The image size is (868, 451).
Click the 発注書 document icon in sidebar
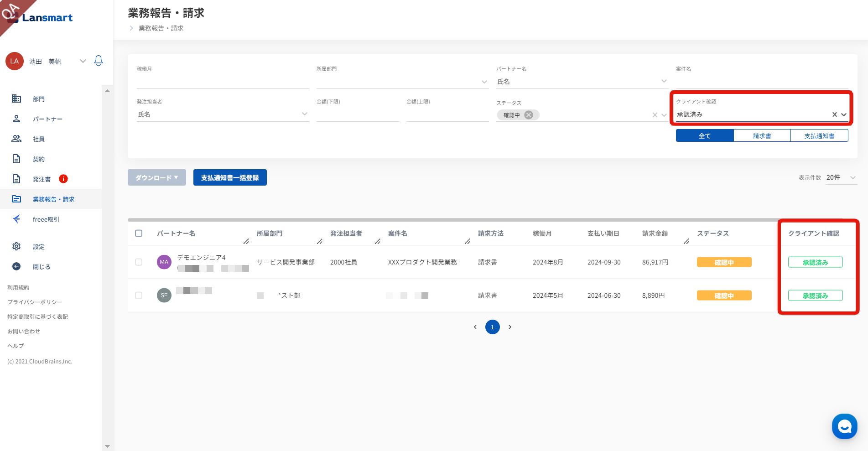pos(16,179)
